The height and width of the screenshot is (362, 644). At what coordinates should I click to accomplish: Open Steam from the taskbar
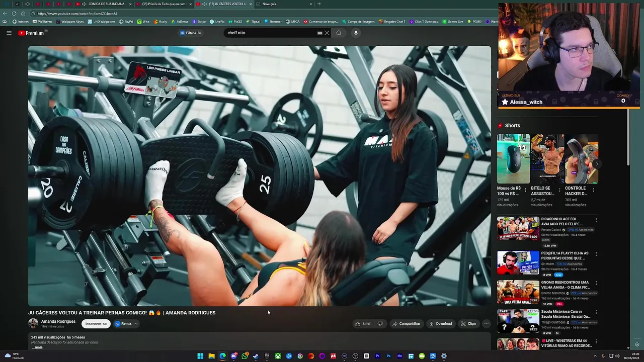tap(256, 356)
